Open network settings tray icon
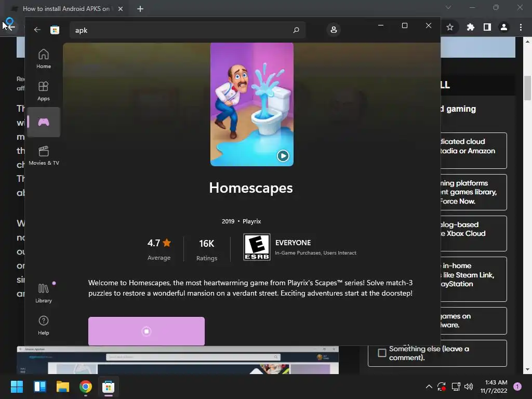Screen dimensions: 532x399 point(456,387)
